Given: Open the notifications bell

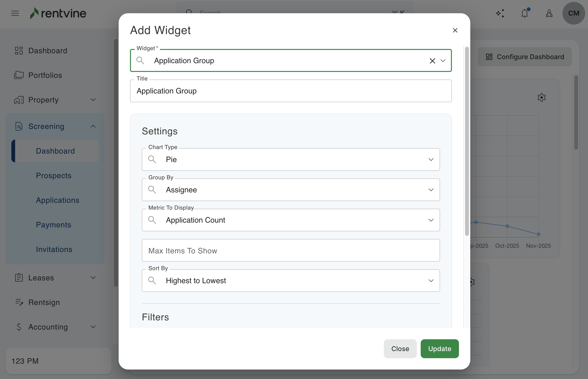Looking at the screenshot, I should (525, 13).
